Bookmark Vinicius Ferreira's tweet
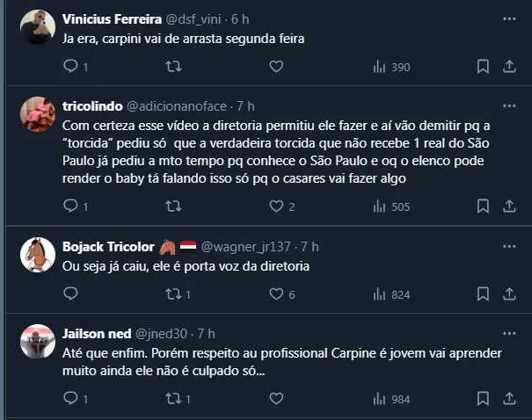The height and width of the screenshot is (420, 532). pos(483,67)
